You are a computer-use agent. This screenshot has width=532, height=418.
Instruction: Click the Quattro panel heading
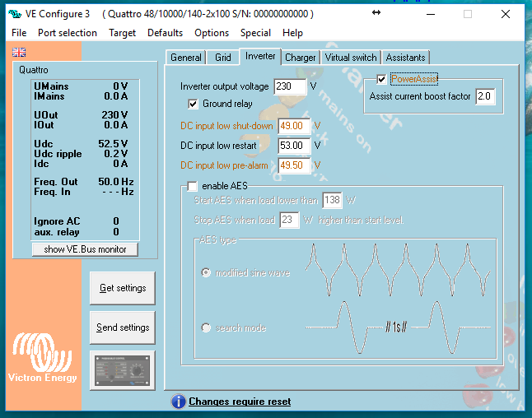[x=34, y=70]
